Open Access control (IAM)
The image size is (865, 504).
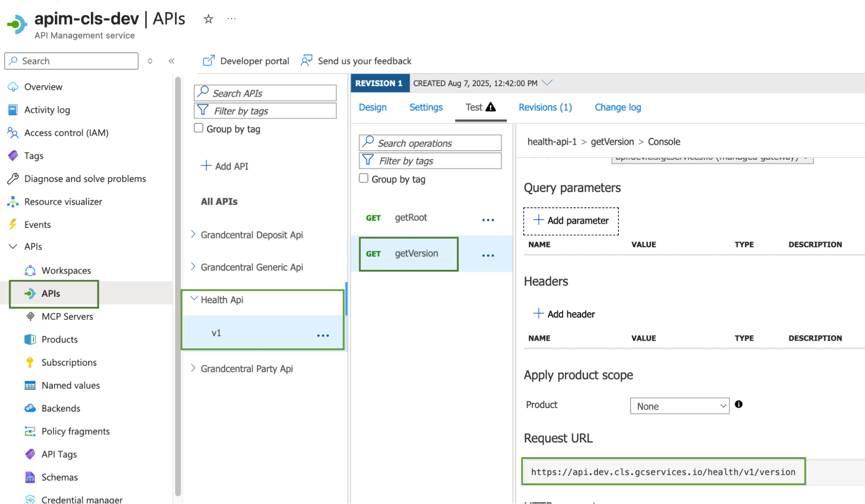click(66, 132)
